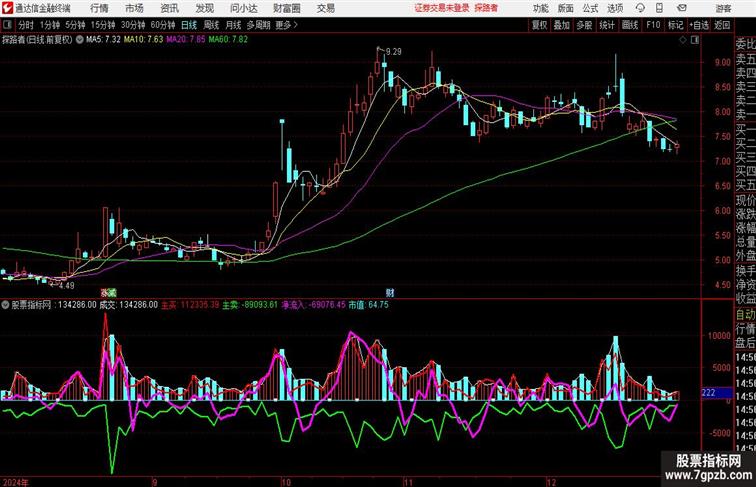756x487 pixels.
Task: Switch to 60分钟 period
Action: point(163,25)
